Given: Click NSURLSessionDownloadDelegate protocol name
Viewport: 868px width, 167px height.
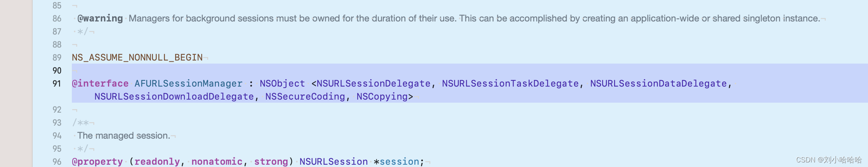Looking at the screenshot, I should 174,97.
